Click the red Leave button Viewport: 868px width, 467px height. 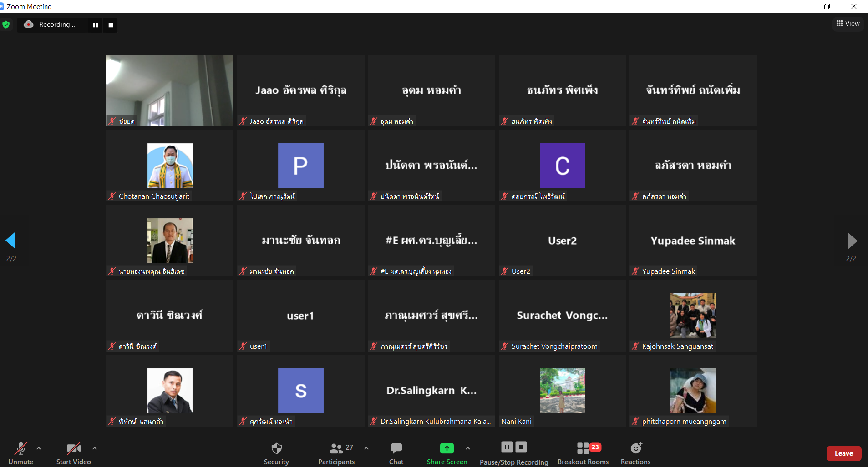843,453
